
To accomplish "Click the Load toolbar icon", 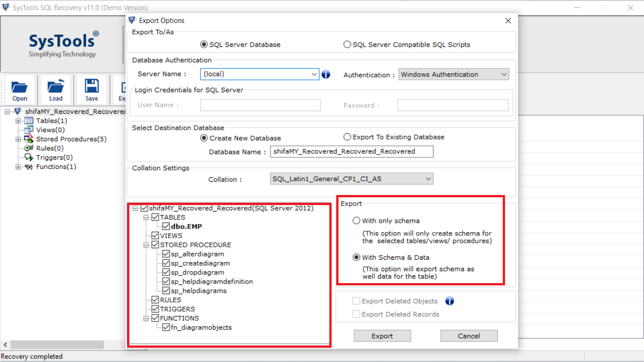I will [x=56, y=90].
